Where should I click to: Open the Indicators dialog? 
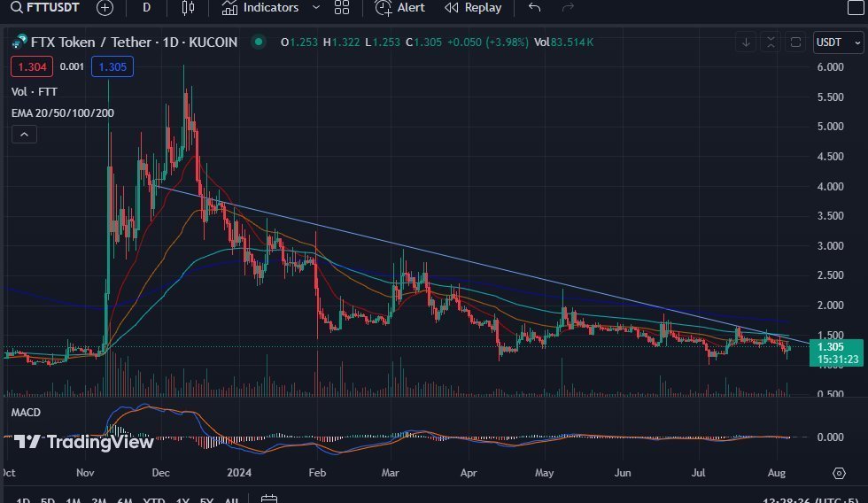click(260, 8)
